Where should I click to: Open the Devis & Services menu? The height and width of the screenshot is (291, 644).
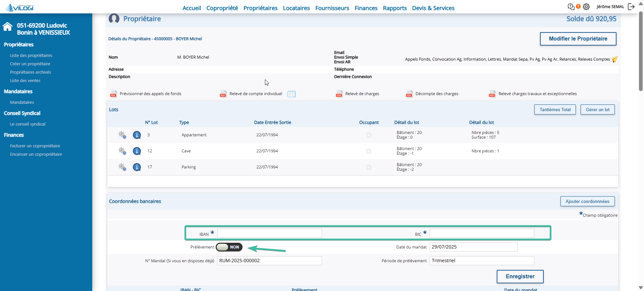433,8
